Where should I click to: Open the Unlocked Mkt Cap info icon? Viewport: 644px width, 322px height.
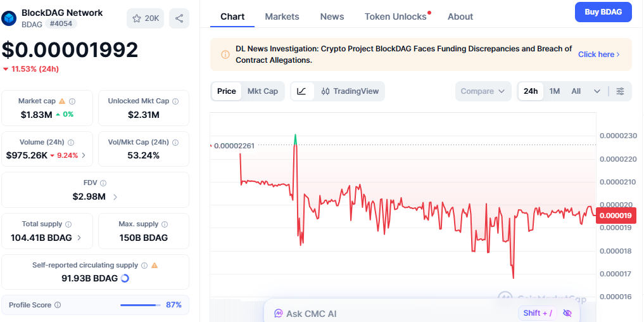point(175,101)
